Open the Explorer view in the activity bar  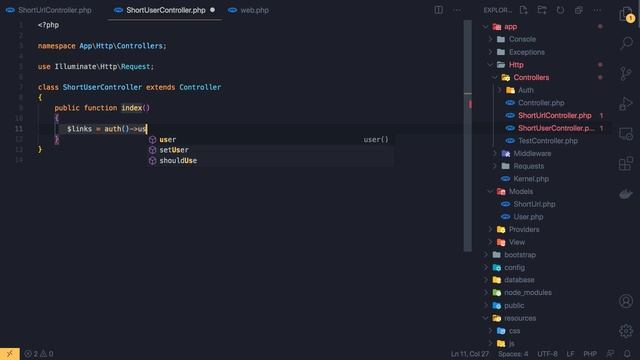pyautogui.click(x=626, y=15)
